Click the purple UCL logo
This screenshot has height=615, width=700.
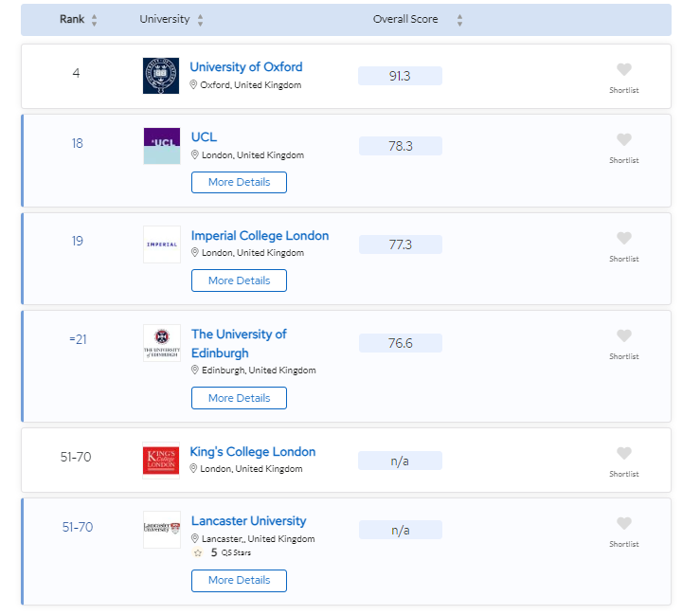[162, 146]
